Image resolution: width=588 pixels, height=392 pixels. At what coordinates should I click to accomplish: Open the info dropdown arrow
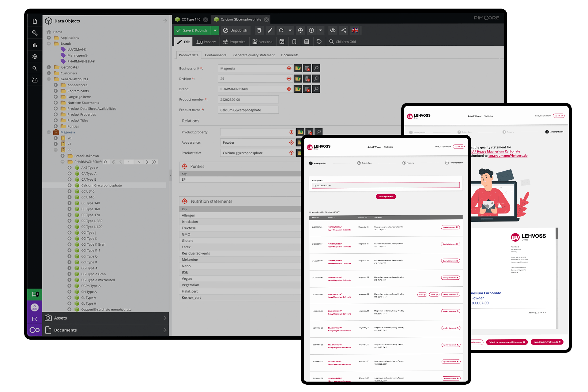320,30
